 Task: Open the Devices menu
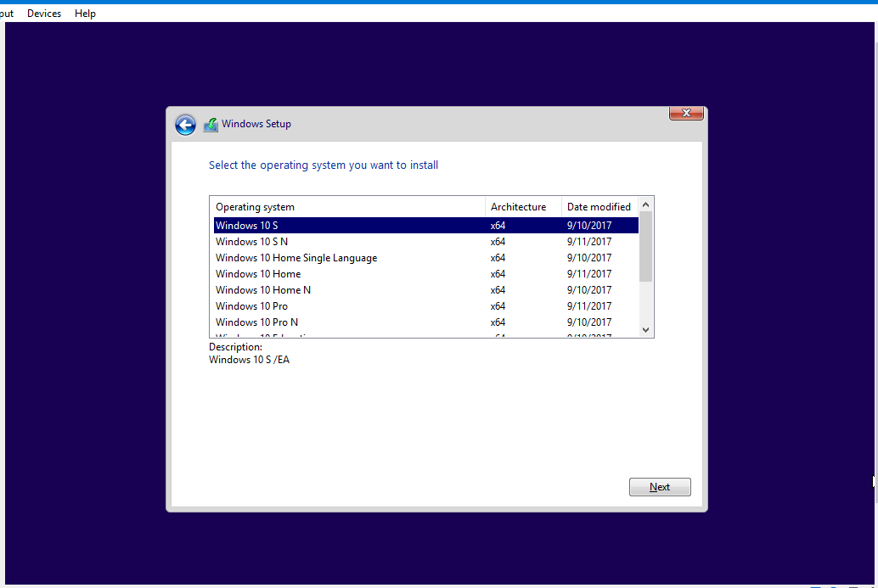coord(44,14)
